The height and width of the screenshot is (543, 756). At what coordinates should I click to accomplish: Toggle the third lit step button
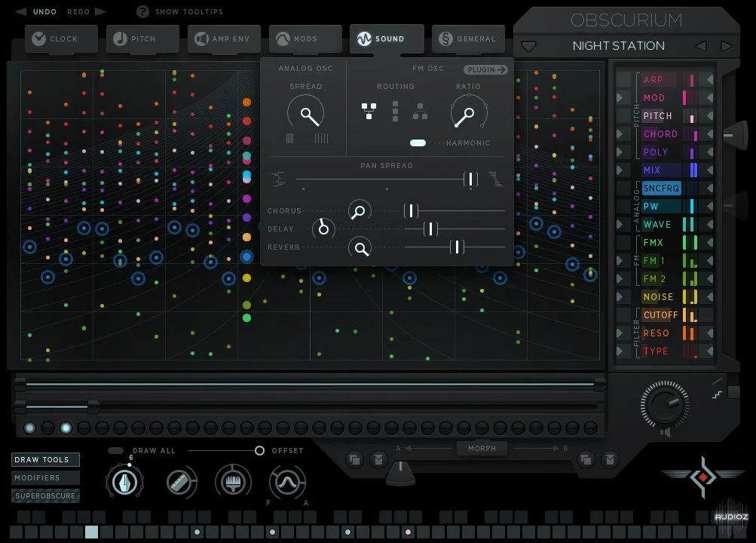(66, 428)
